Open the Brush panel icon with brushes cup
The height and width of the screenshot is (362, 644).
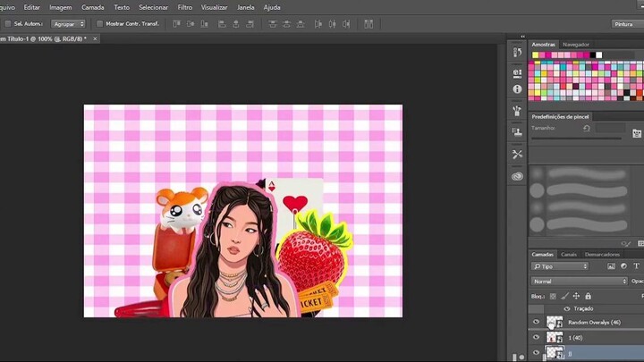click(x=517, y=111)
